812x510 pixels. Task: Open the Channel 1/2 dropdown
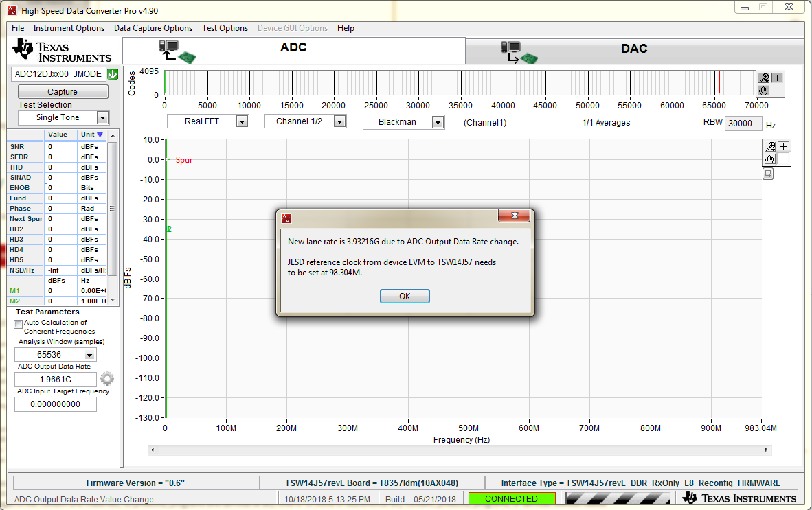click(340, 121)
